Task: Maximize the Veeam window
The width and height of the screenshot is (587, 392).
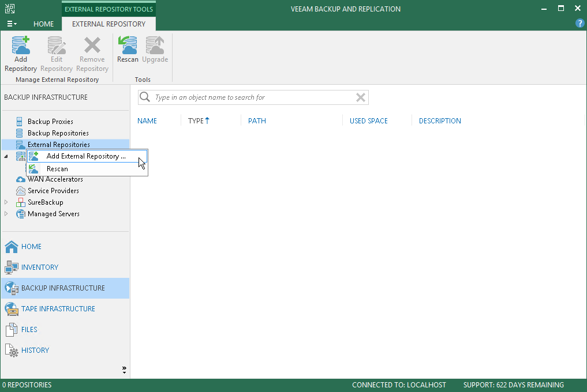Action: pyautogui.click(x=561, y=8)
